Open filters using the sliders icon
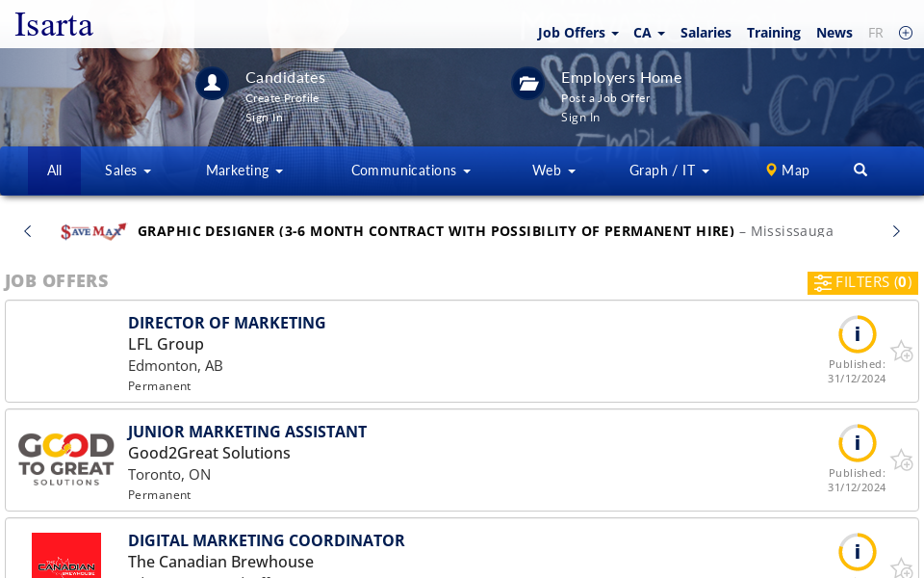Image resolution: width=924 pixels, height=578 pixels. [x=823, y=282]
